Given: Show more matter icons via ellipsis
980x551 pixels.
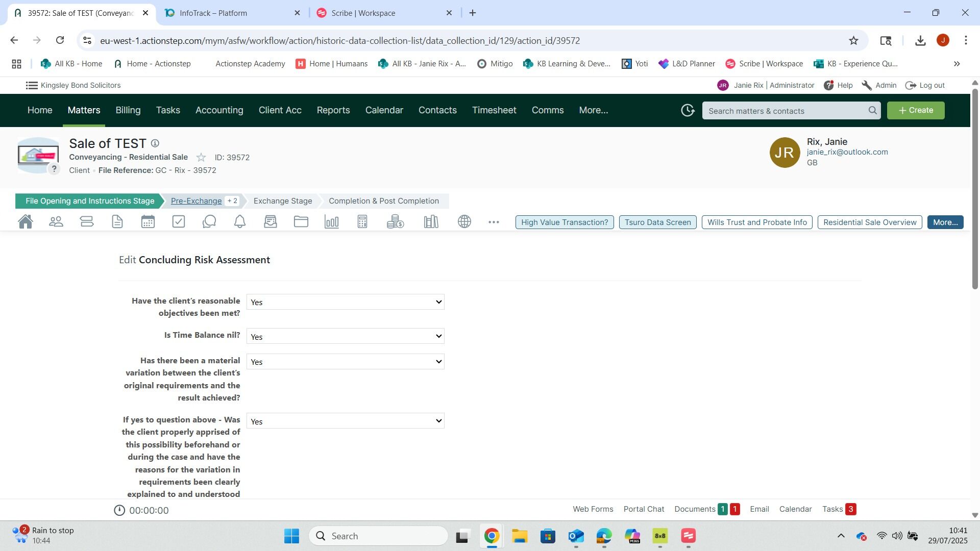Looking at the screenshot, I should [x=494, y=222].
